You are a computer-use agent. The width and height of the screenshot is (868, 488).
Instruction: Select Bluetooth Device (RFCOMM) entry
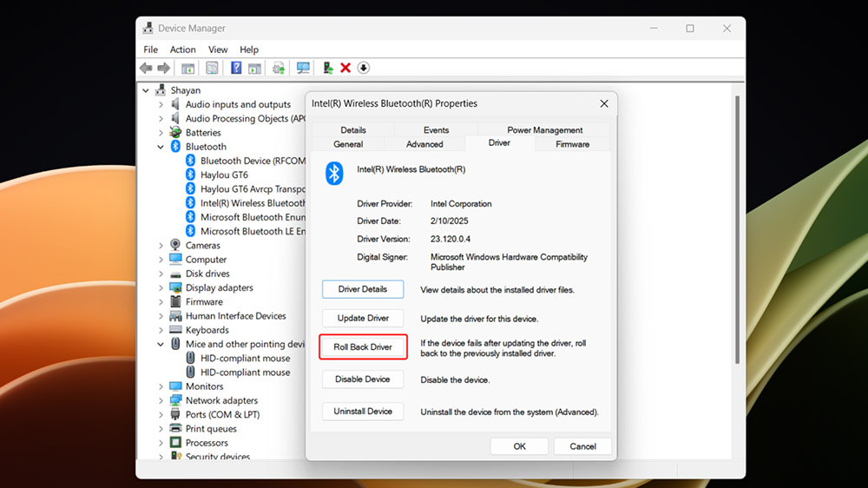246,161
